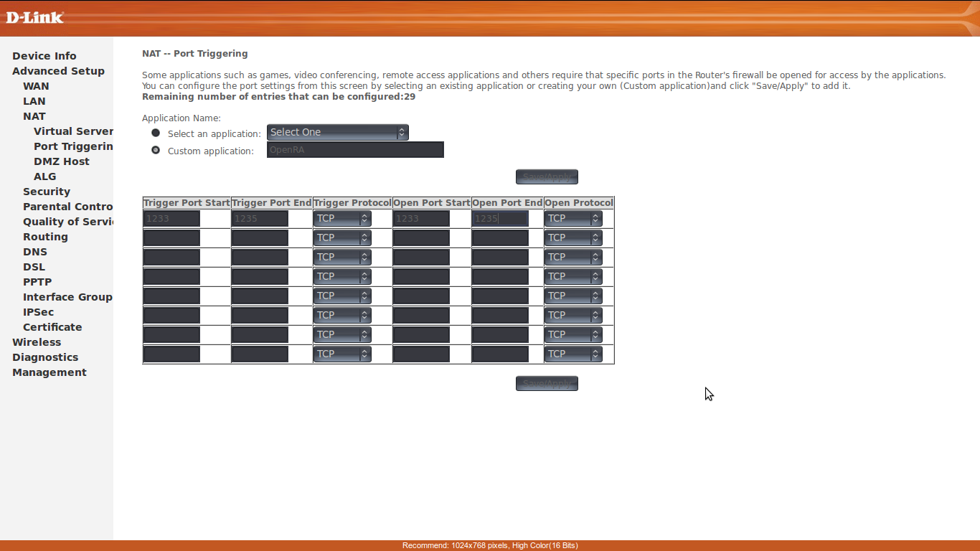980x551 pixels.
Task: Click the D-Link logo
Action: [x=34, y=17]
